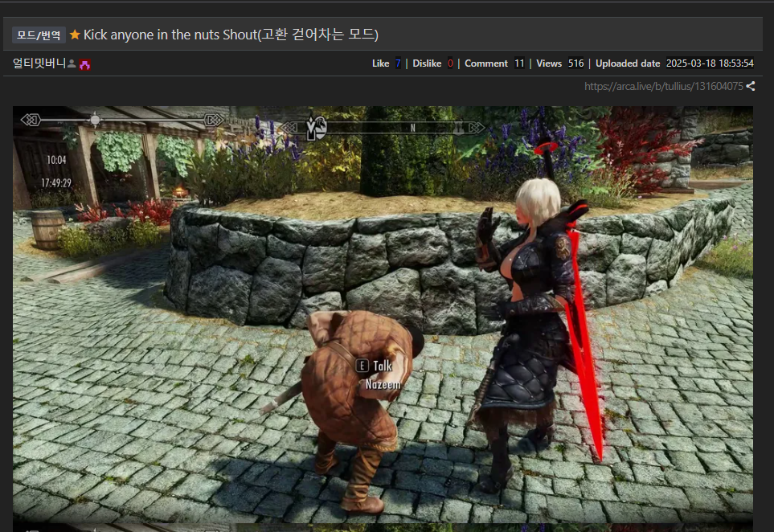The height and width of the screenshot is (532, 774).
Task: Open author 얼티밋버니 profile
Action: point(39,63)
